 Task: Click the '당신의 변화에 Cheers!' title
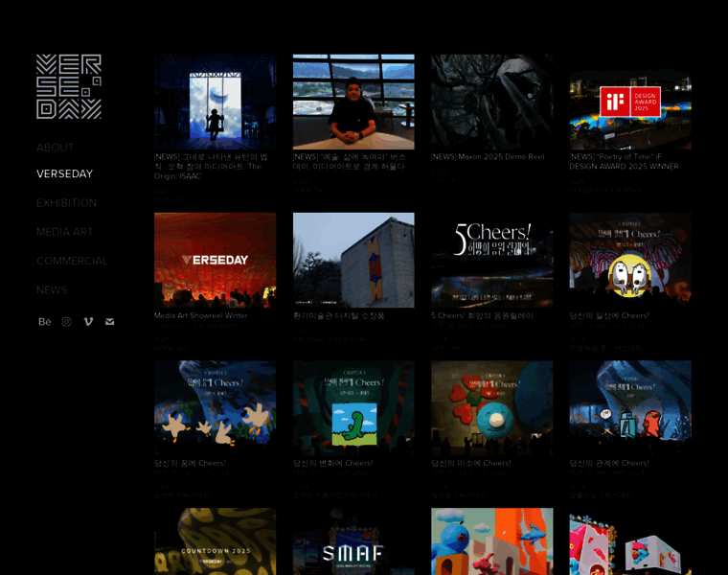(333, 463)
